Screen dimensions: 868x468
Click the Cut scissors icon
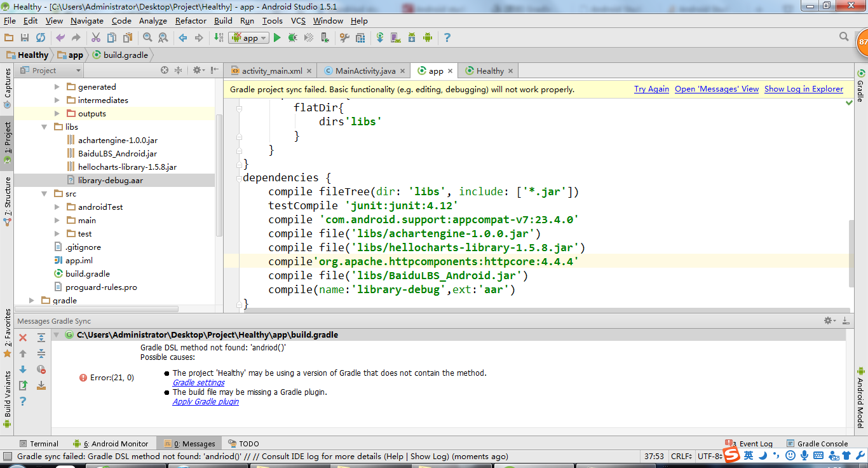(96, 38)
